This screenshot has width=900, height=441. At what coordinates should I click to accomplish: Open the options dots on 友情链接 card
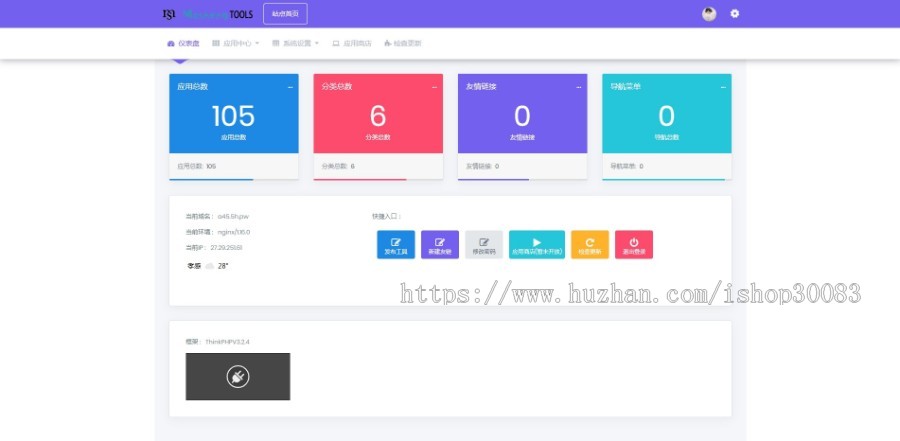click(x=579, y=87)
